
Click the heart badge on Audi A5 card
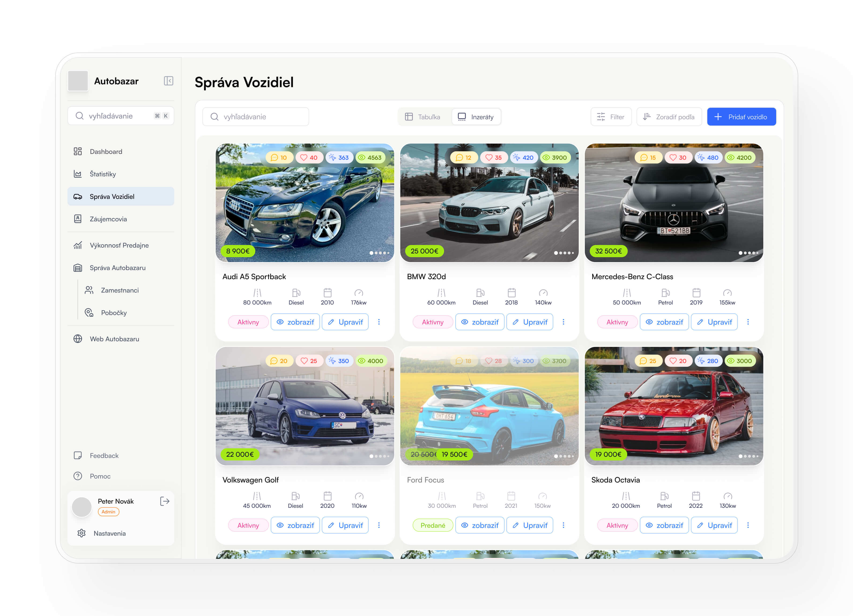[x=309, y=158]
